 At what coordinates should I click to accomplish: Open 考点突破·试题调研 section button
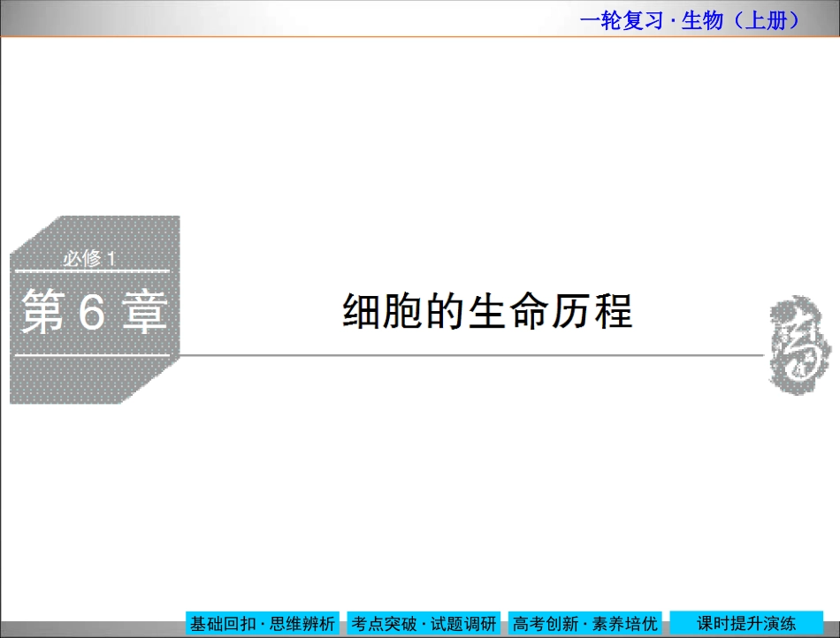pyautogui.click(x=424, y=623)
